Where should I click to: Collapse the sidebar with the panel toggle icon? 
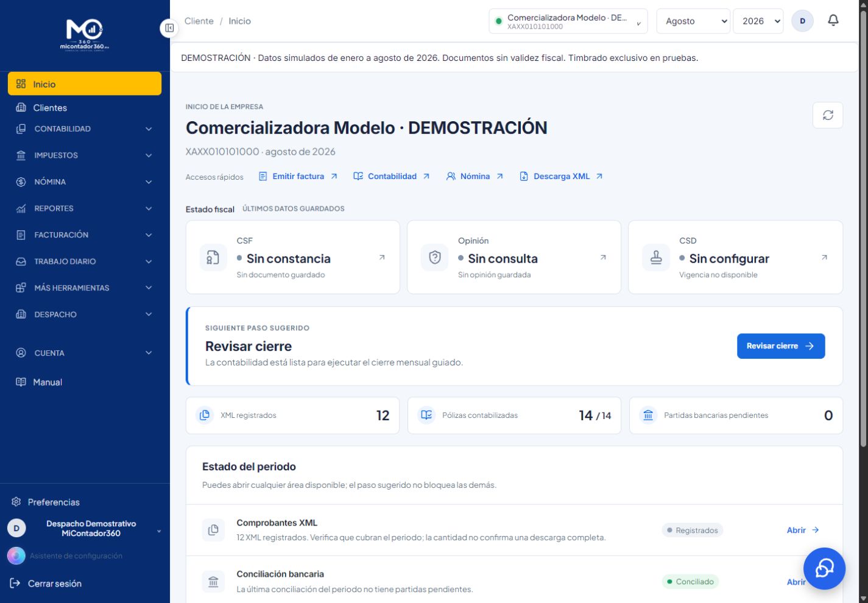coord(169,28)
